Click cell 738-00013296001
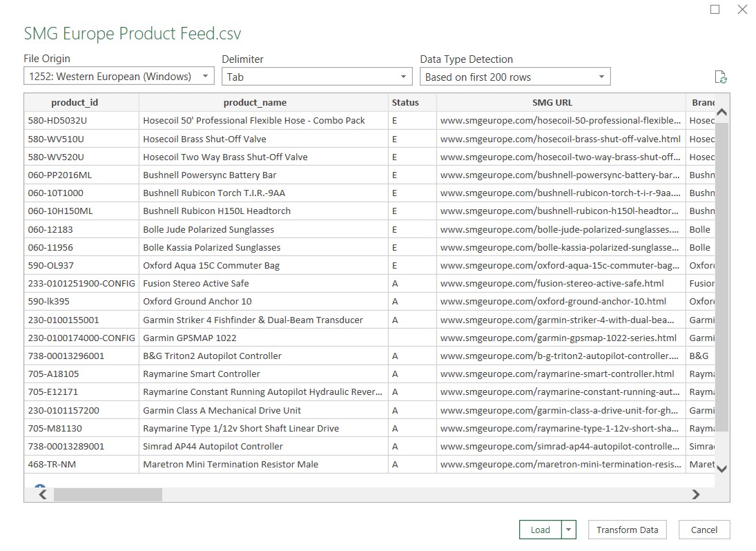756x551 pixels. point(81,356)
